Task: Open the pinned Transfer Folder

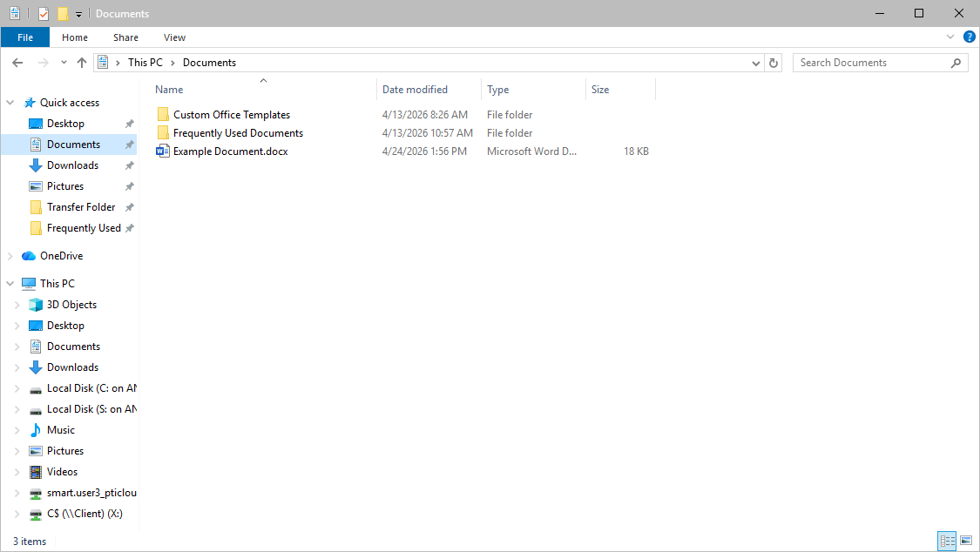Action: [81, 206]
